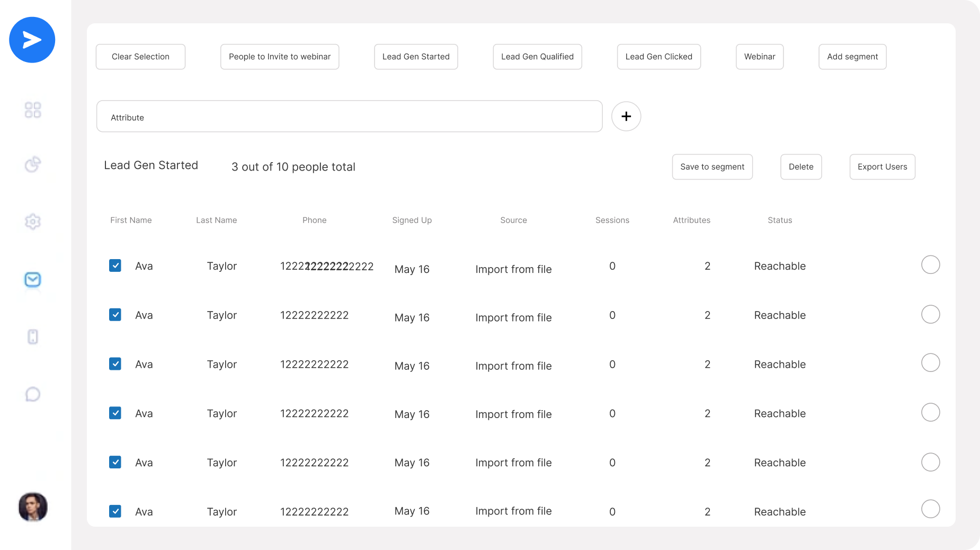Screen dimensions: 980x550
Task: Select the radio circle on the second row
Action: (931, 314)
